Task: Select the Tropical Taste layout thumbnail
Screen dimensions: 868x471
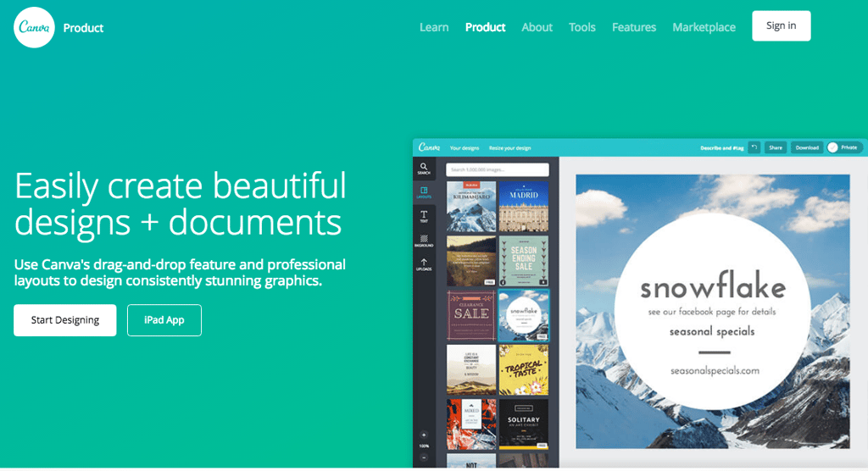Action: pos(524,369)
